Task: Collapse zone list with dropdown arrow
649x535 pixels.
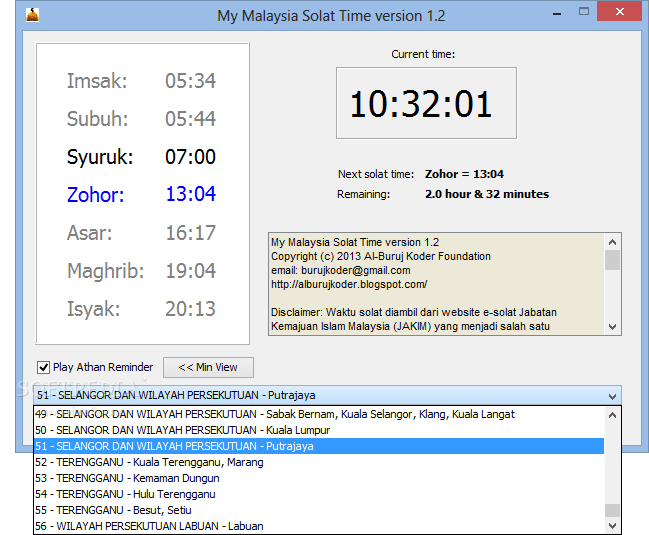Action: tap(613, 396)
